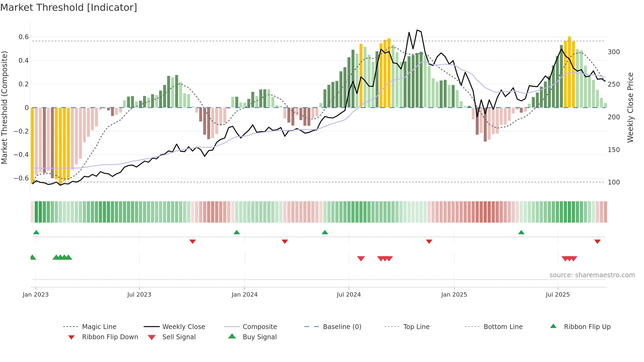Click the Ribbon Flip Up marker in spring 2025

coord(521,232)
